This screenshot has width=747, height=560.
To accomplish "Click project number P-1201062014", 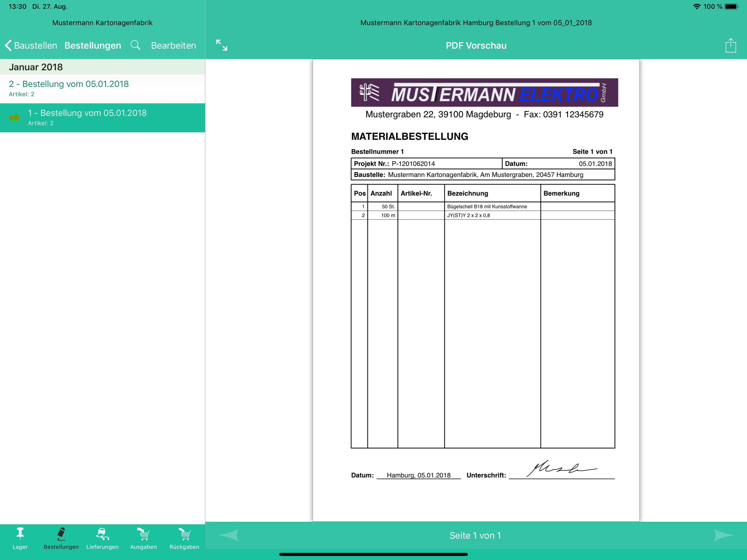I will pos(413,164).
